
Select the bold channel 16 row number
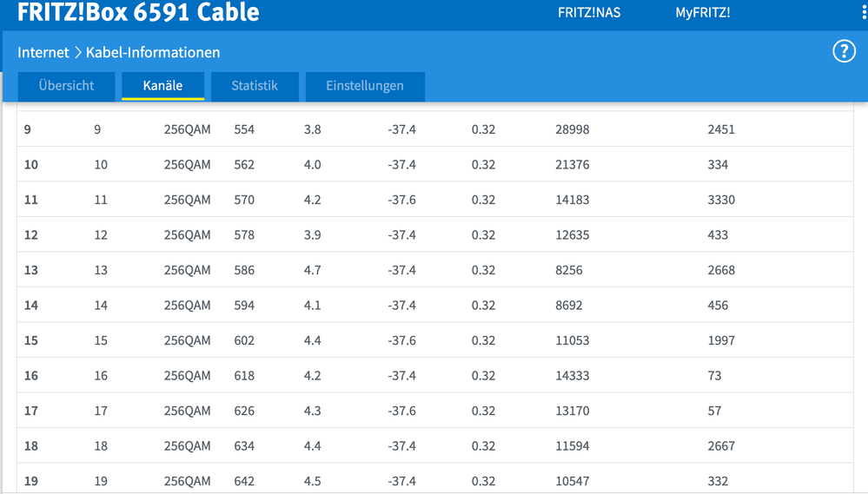[x=31, y=376]
